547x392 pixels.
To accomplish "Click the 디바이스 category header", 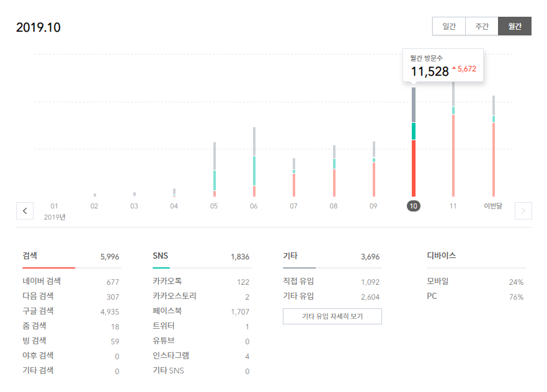I will click(x=442, y=256).
